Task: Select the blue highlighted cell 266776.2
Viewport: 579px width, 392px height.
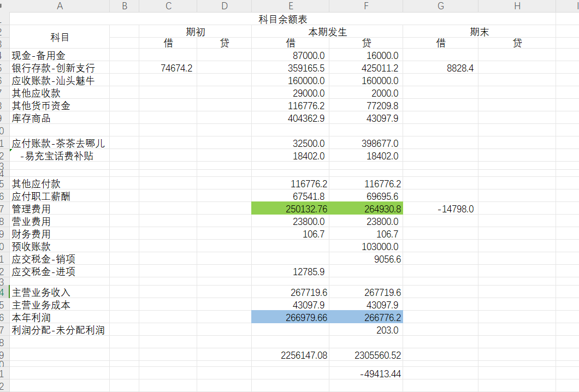Action: pos(366,317)
